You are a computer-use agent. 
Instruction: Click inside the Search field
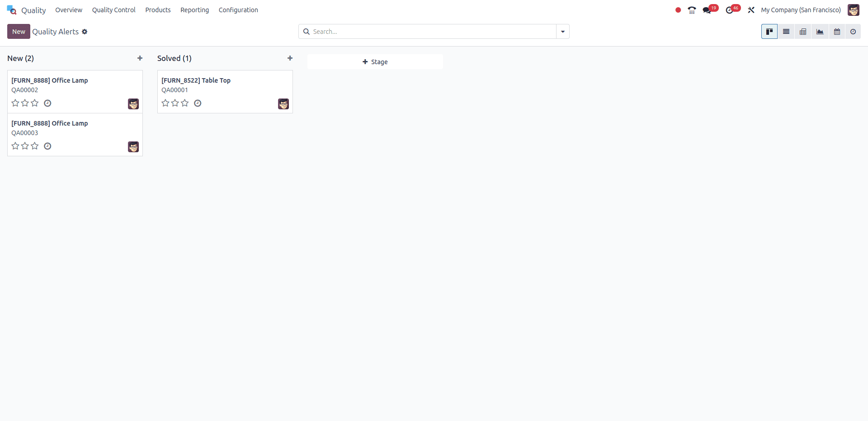click(x=429, y=31)
